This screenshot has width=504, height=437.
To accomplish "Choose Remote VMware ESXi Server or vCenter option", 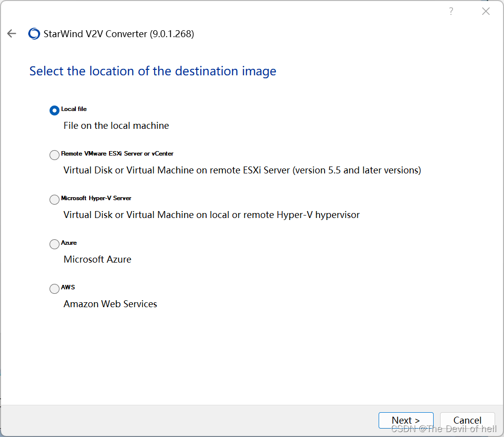I will click(x=55, y=155).
